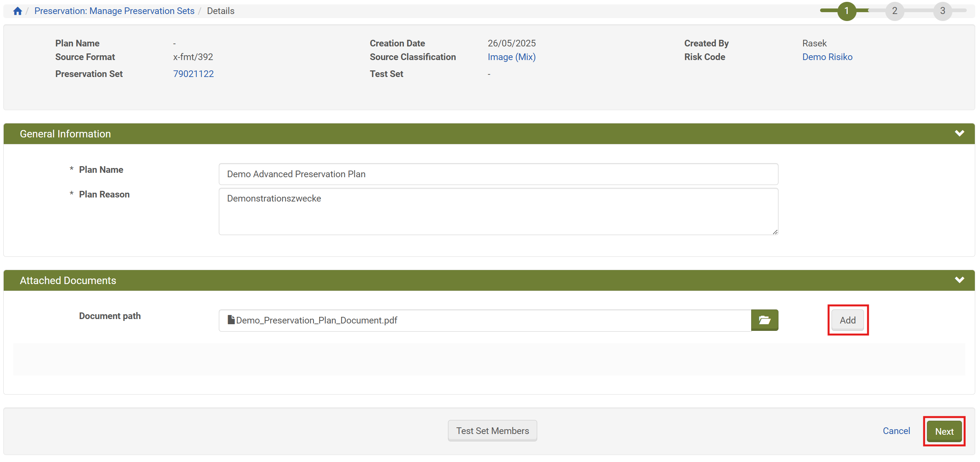Grab the Plan Reason textarea resize handle
The height and width of the screenshot is (462, 980).
pyautogui.click(x=775, y=232)
